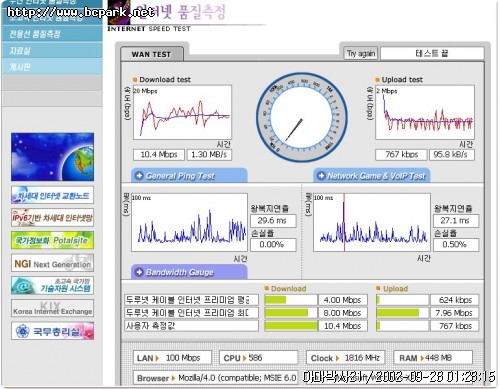The width and height of the screenshot is (500, 389).
Task: Click the General Ping Test graph
Action: (x=189, y=222)
